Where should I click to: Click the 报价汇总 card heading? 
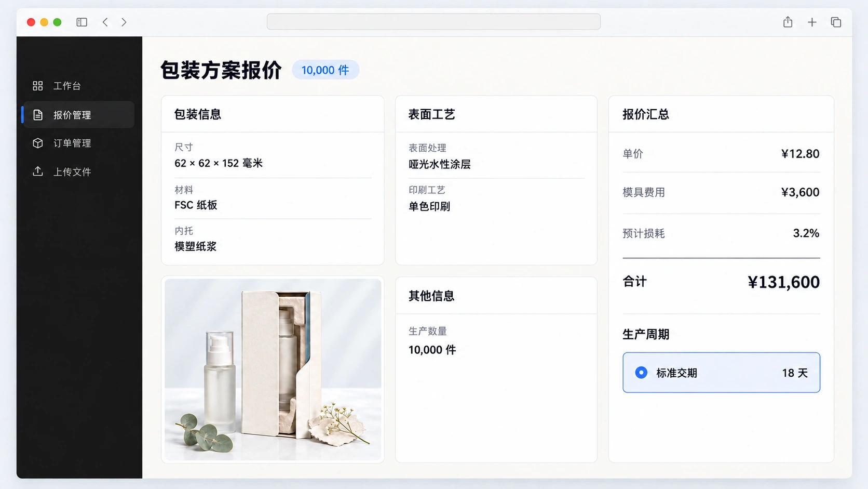646,114
